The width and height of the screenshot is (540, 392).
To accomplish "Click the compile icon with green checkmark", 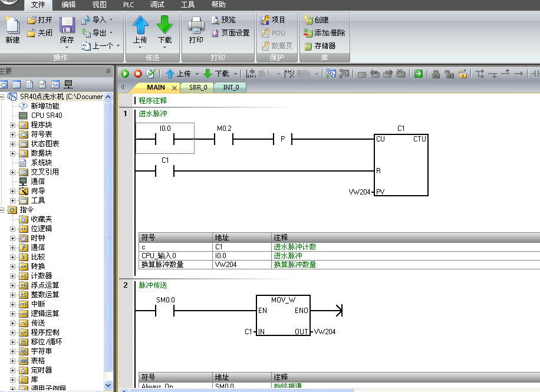I will tap(151, 73).
